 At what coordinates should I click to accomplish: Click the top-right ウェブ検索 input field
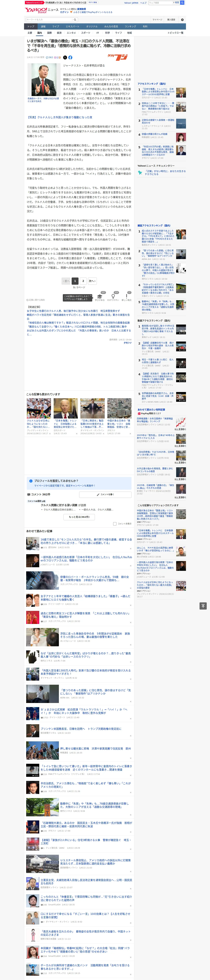(160, 3)
